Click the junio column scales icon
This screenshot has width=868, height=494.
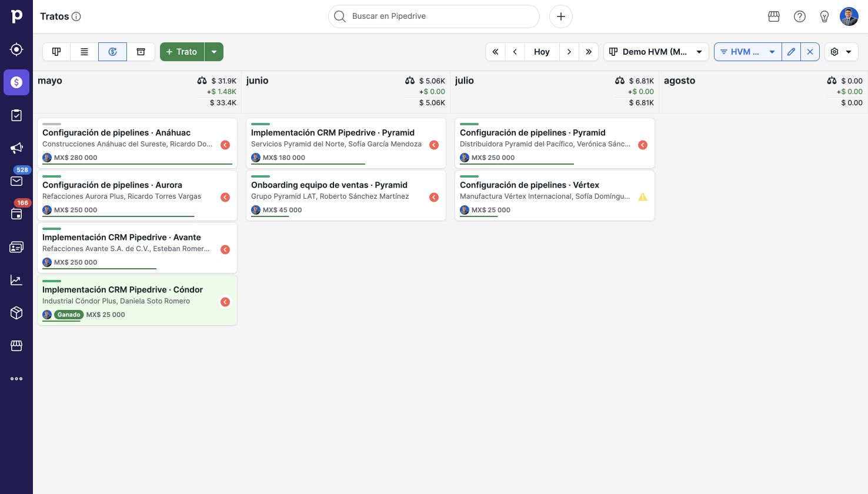410,81
